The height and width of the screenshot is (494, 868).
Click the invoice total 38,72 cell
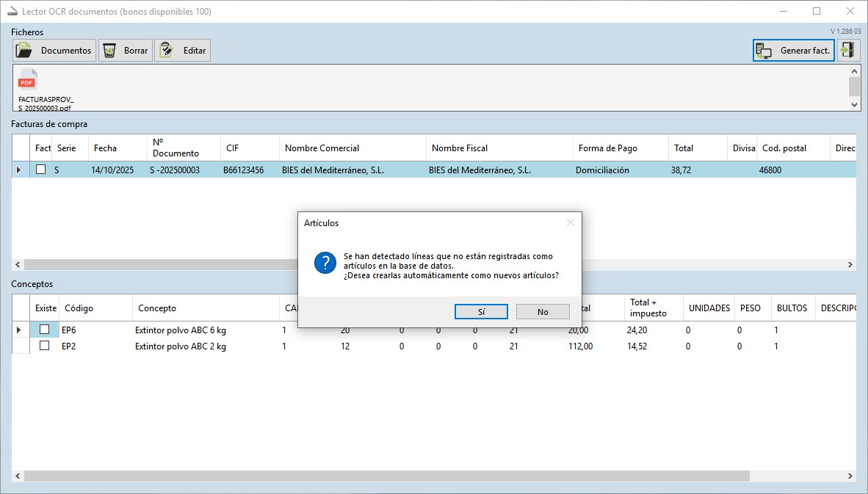point(698,170)
